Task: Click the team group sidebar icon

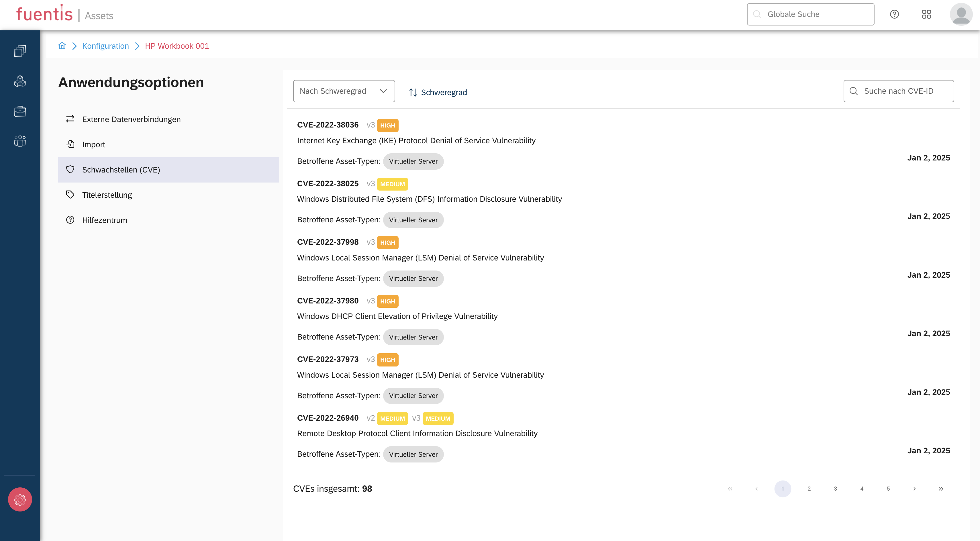Action: pyautogui.click(x=20, y=141)
